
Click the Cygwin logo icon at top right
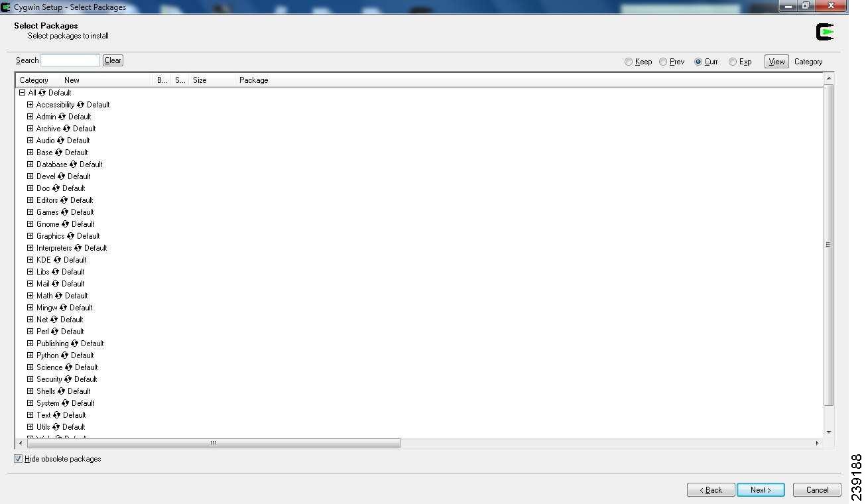pos(825,31)
